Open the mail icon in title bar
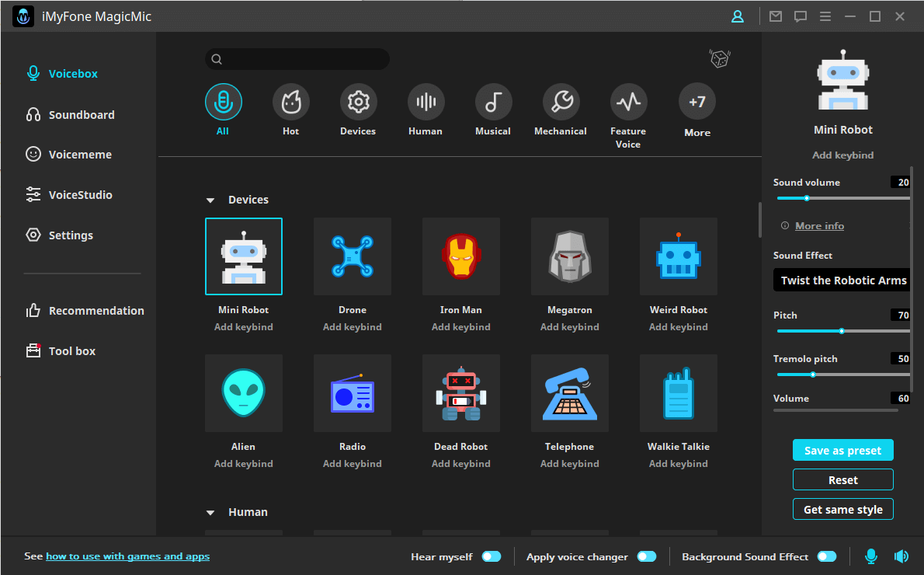924x575 pixels. [776, 16]
